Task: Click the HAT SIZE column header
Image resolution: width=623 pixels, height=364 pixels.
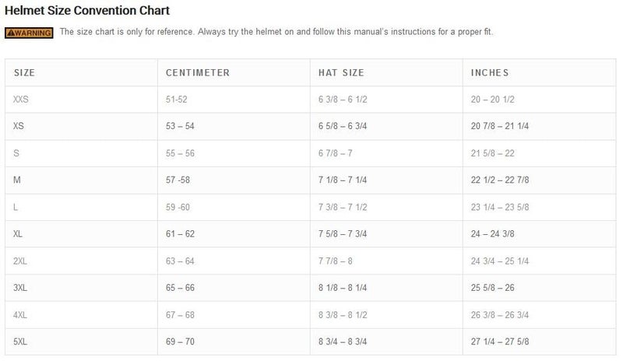Action: click(x=340, y=73)
